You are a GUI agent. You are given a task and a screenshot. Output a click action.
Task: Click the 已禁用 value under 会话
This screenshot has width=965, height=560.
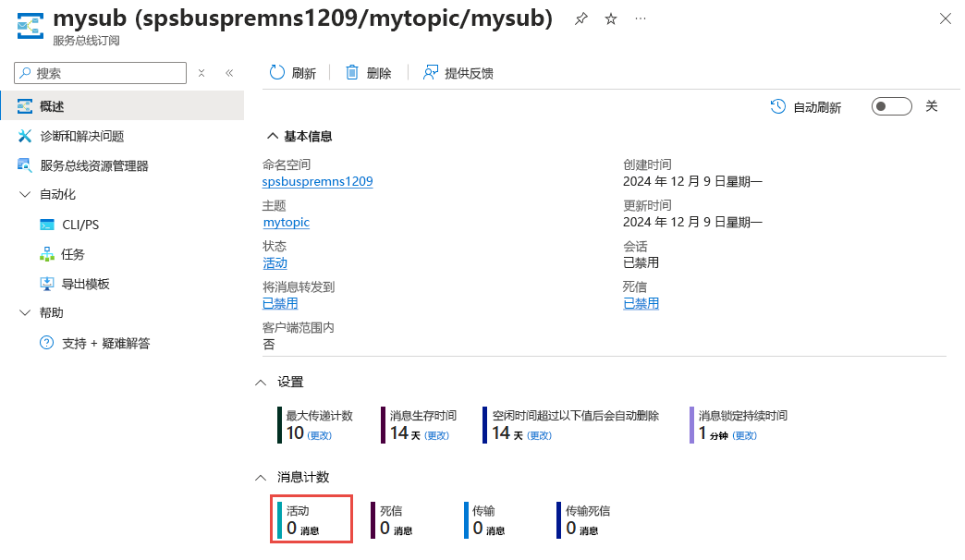(641, 262)
